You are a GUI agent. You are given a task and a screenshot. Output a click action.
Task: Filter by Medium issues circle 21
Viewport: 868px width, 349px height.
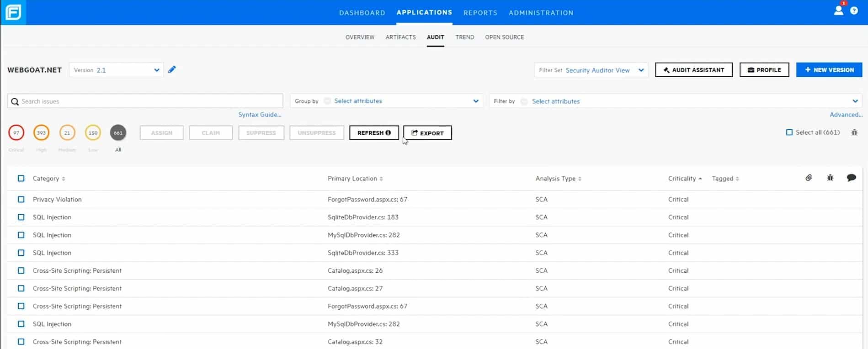click(67, 133)
